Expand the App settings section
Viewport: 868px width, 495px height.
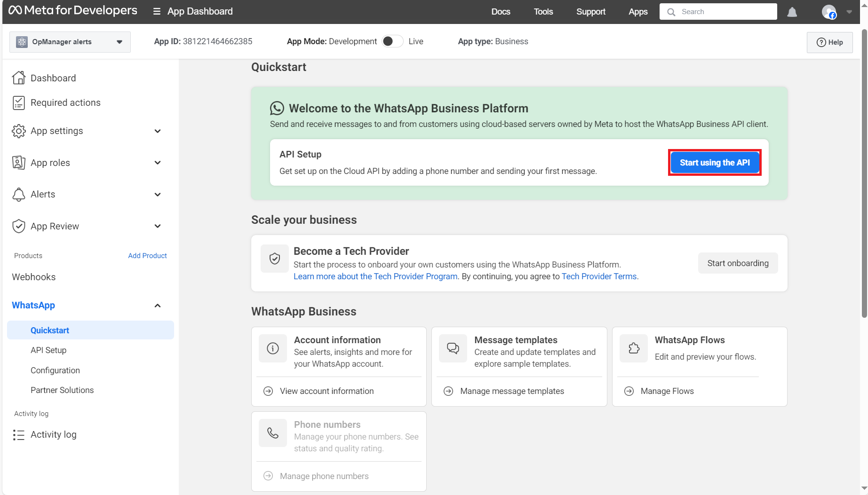(158, 131)
